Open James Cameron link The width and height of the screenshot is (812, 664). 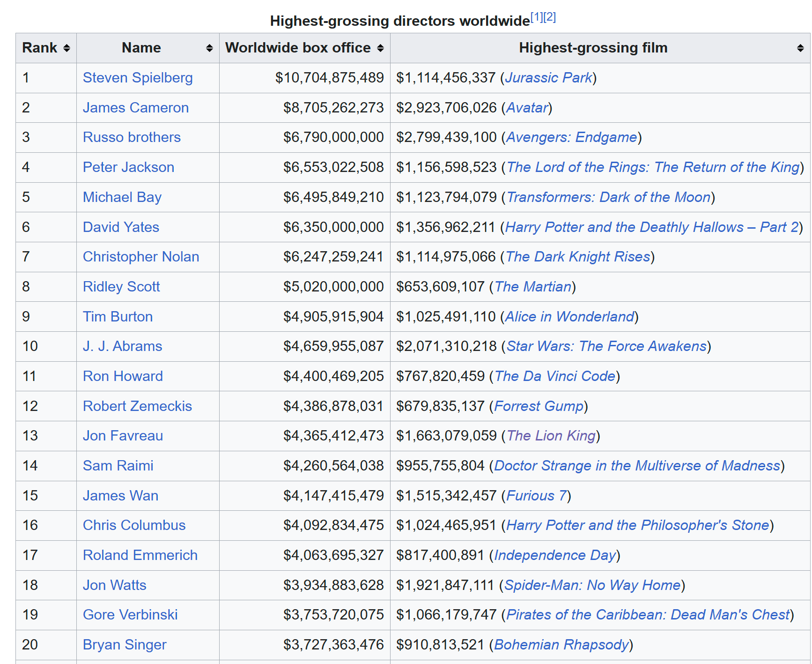[136, 108]
